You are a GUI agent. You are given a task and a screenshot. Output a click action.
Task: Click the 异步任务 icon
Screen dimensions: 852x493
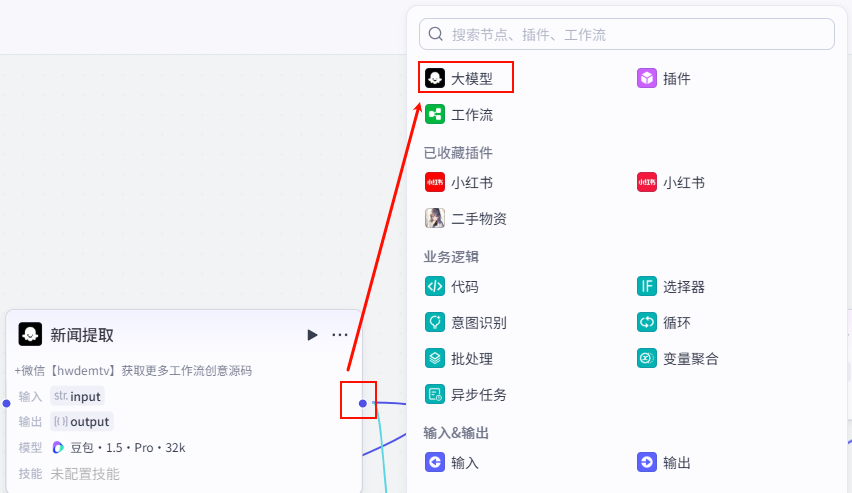(x=435, y=394)
